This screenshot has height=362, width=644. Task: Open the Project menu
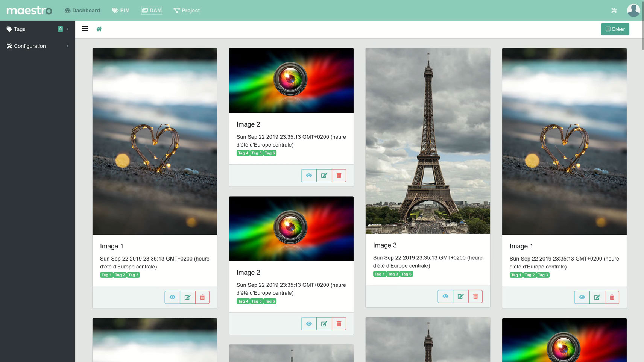click(187, 10)
